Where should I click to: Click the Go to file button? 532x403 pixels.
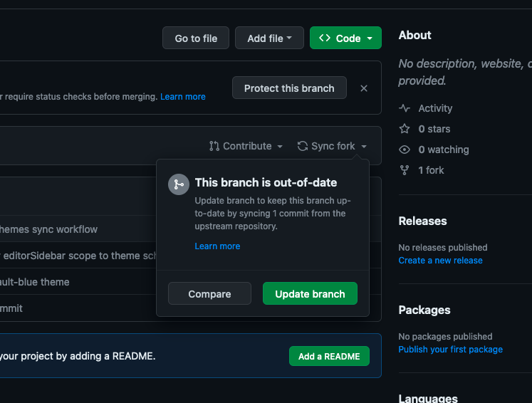pyautogui.click(x=196, y=38)
